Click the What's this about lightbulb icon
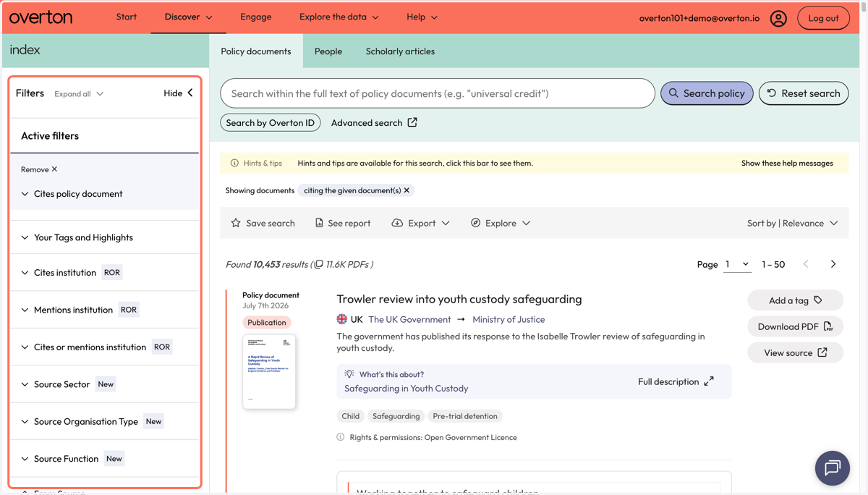Viewport: 868px width, 495px height. pyautogui.click(x=349, y=374)
